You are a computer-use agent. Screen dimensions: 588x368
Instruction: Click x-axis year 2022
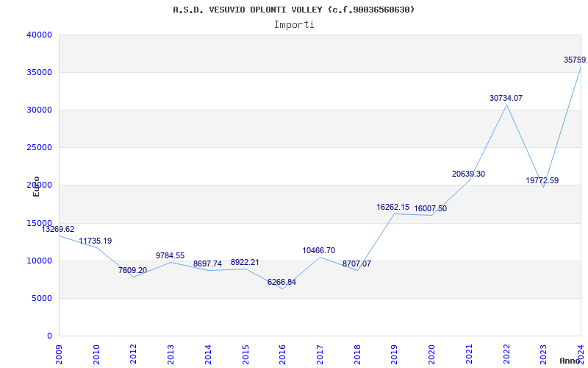click(x=506, y=355)
